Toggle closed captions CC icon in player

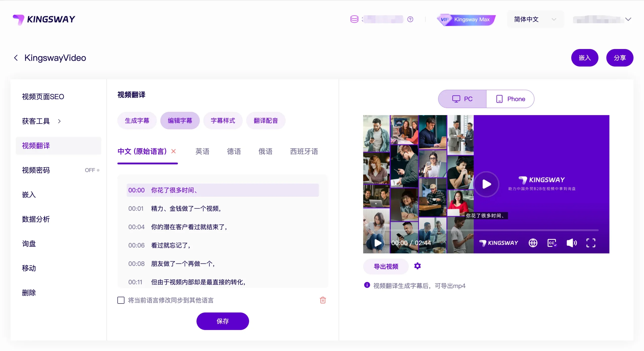(x=552, y=243)
